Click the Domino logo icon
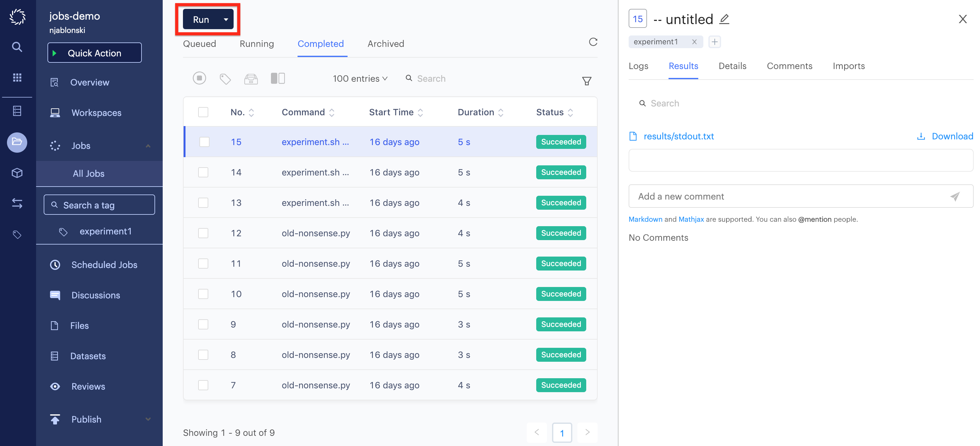Screen dimensions: 980x446 (17, 17)
